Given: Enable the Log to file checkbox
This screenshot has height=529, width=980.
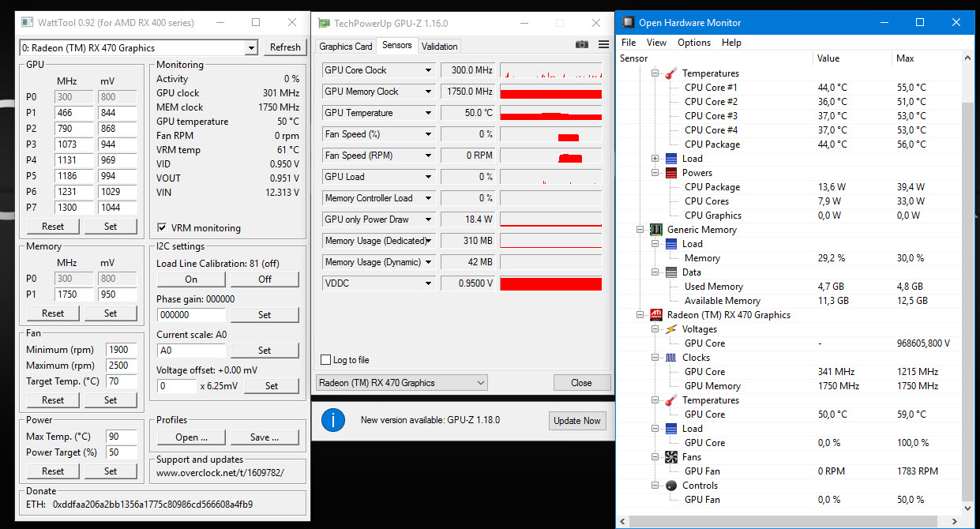Looking at the screenshot, I should tap(325, 360).
